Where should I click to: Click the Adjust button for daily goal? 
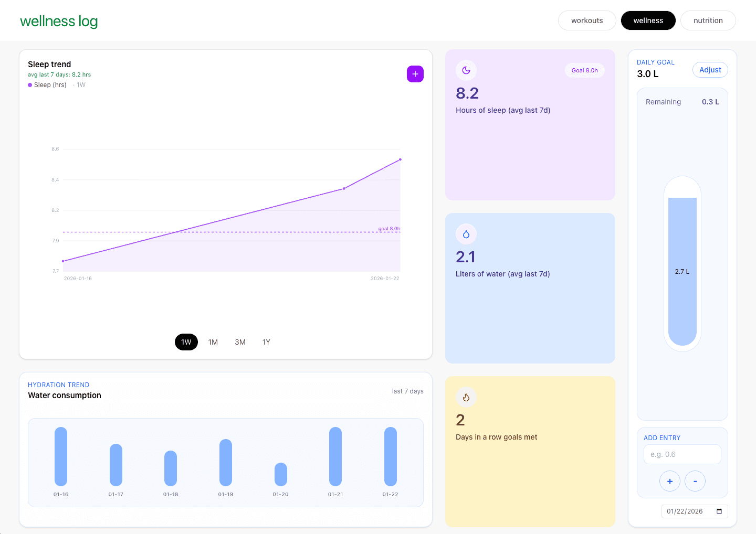(x=710, y=69)
